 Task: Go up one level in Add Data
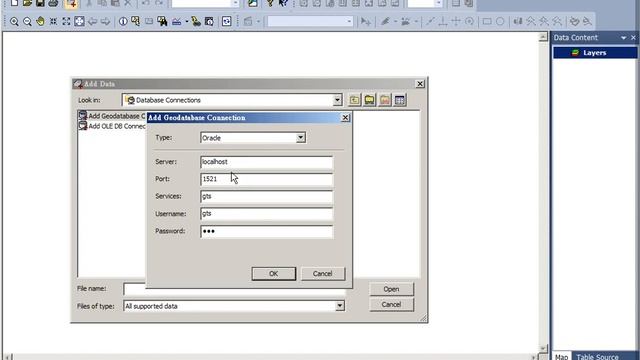coord(354,100)
